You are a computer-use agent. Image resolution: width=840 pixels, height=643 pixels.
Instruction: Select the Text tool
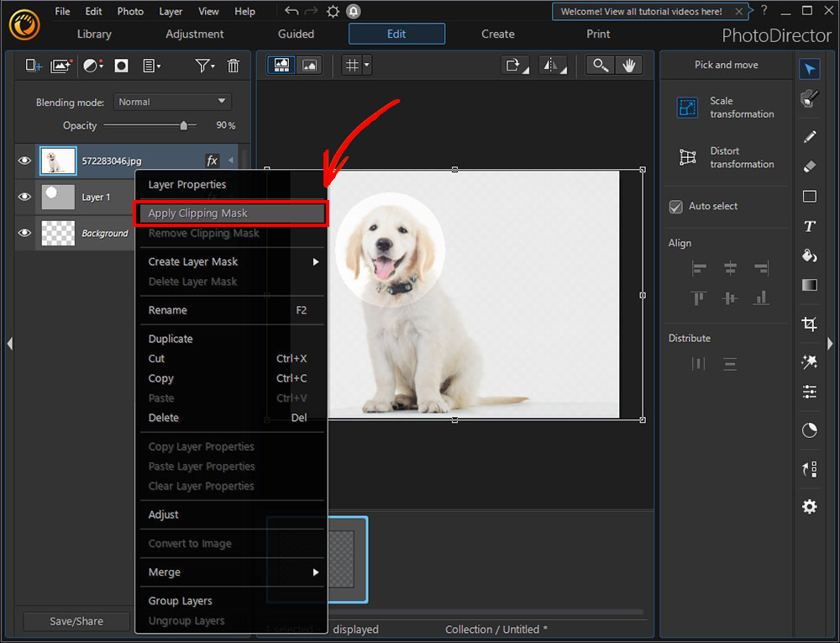tap(809, 226)
